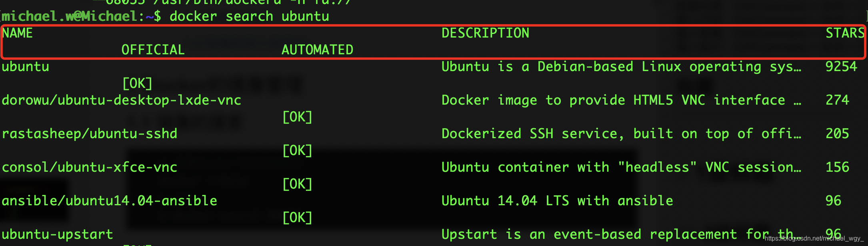Screen dimensions: 868x246
Task: Click description 'Docker image to provide HTML5 VNC interface'
Action: pyautogui.click(x=613, y=100)
